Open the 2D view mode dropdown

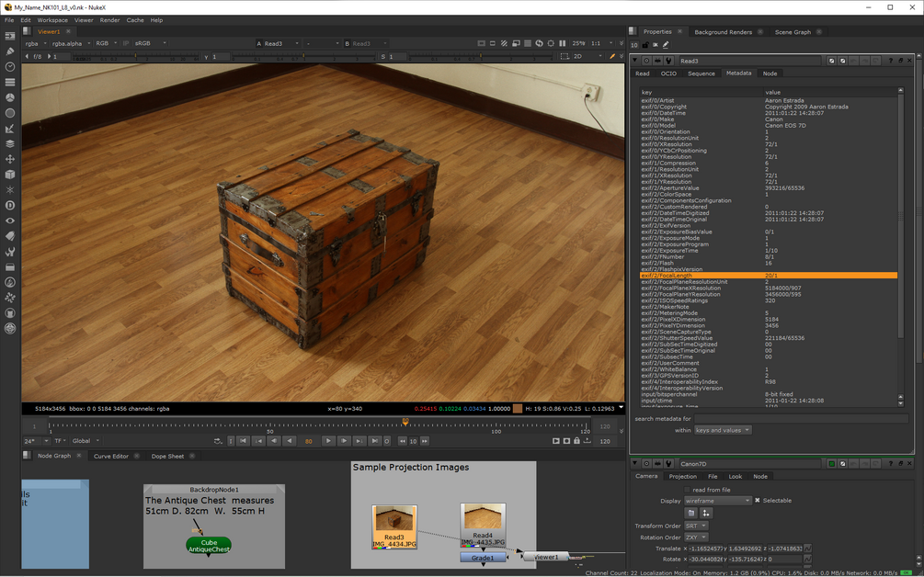588,57
